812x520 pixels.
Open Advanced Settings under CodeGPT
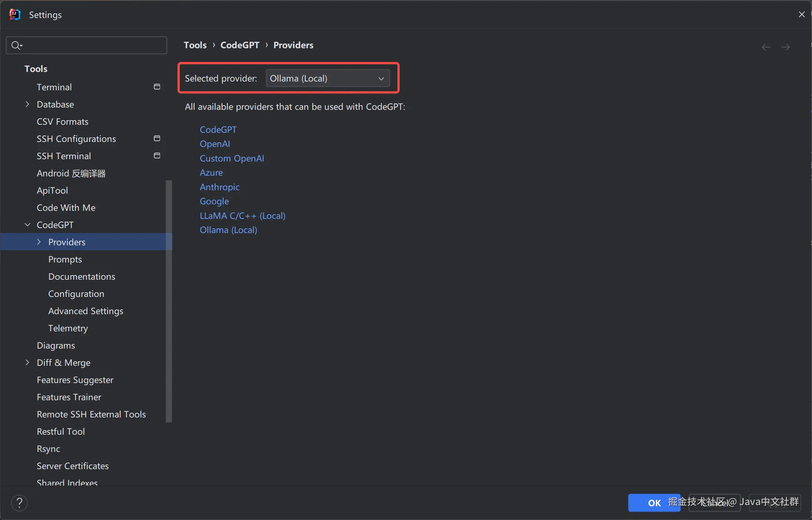click(86, 311)
